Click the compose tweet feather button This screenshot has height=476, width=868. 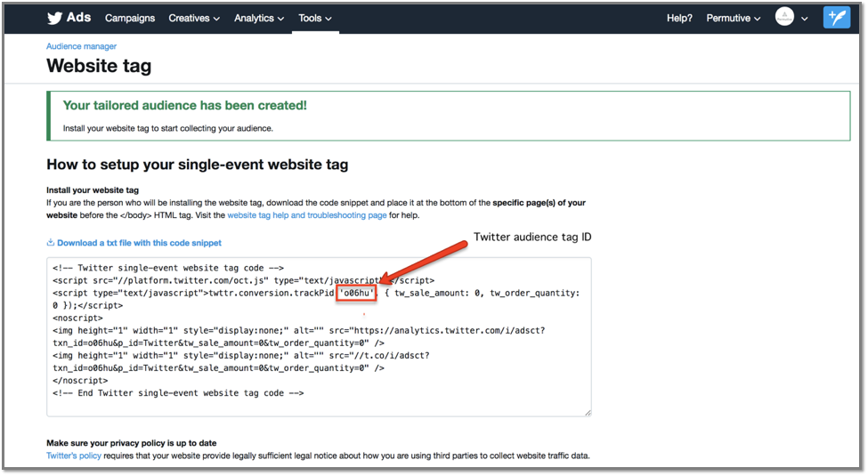(837, 18)
